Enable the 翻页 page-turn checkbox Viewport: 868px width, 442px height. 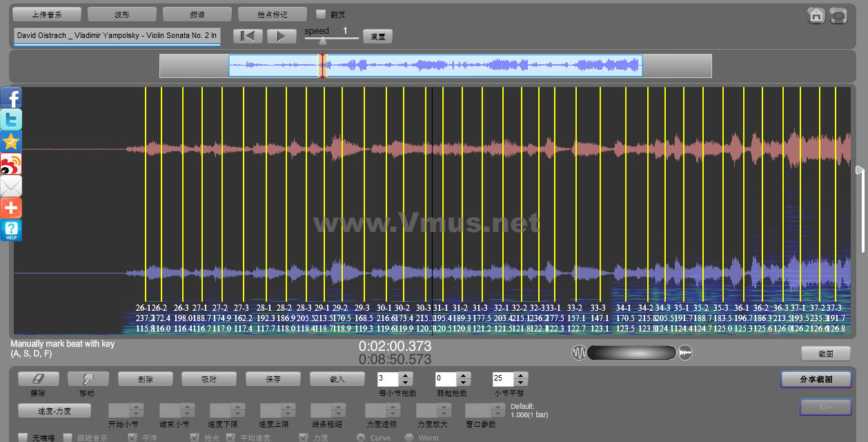click(x=320, y=14)
